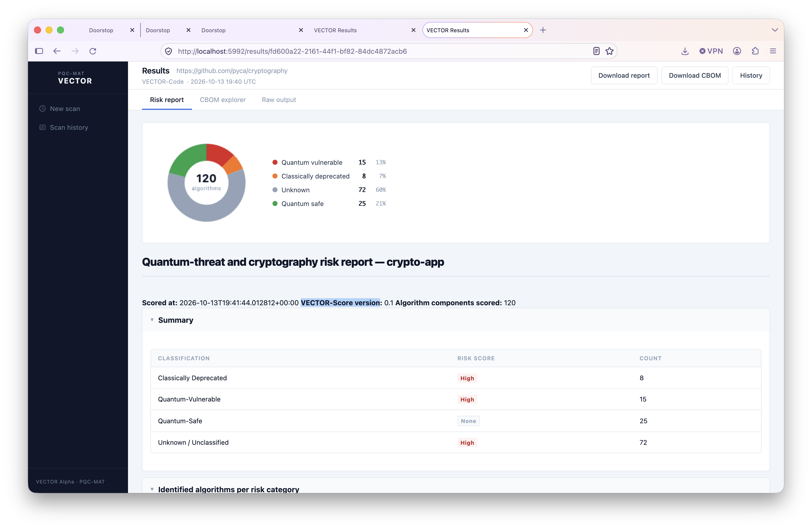Click the Unknown / Unclassified row label
Viewport: 812px width, 530px height.
193,442
